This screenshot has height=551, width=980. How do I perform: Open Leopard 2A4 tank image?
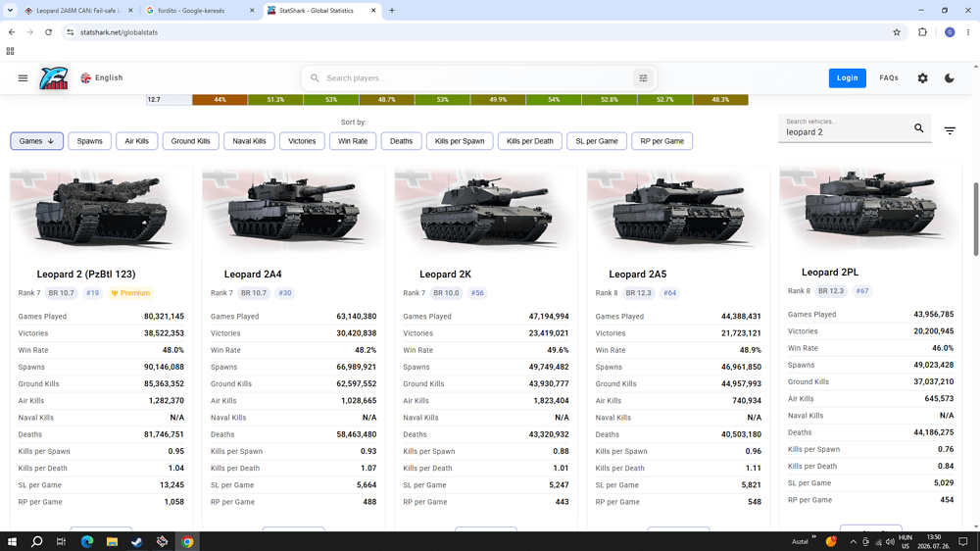point(294,210)
